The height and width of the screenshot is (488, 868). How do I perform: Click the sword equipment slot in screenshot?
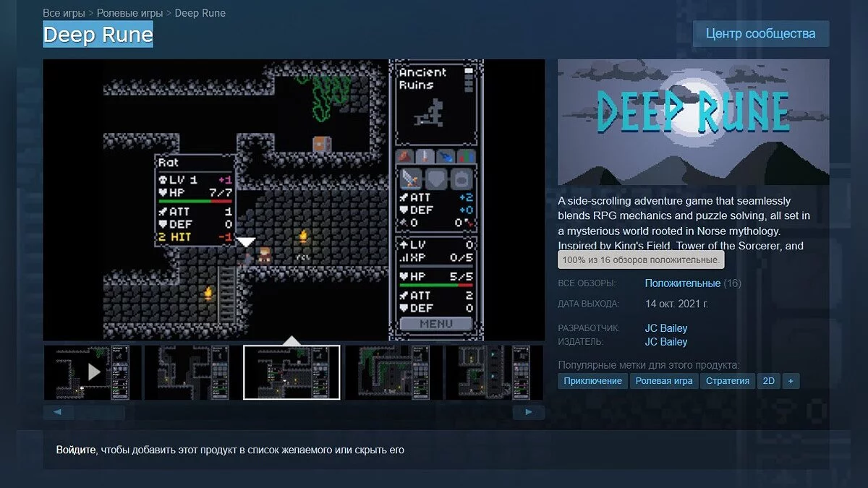point(411,178)
